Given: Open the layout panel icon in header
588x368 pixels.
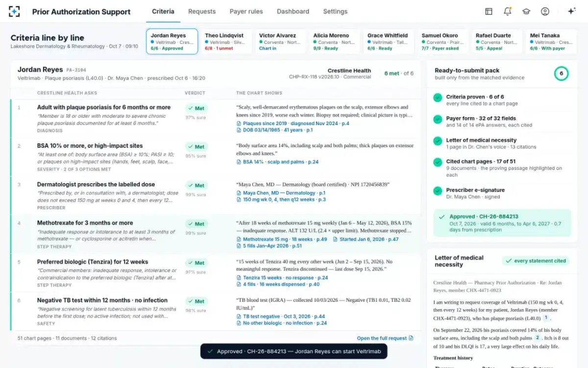Looking at the screenshot, I should (489, 11).
